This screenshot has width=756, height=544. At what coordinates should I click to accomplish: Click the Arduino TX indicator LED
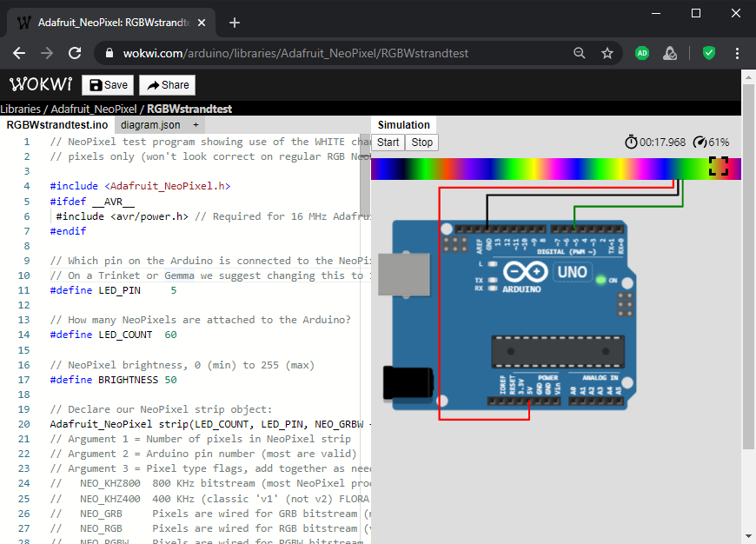[x=492, y=280]
